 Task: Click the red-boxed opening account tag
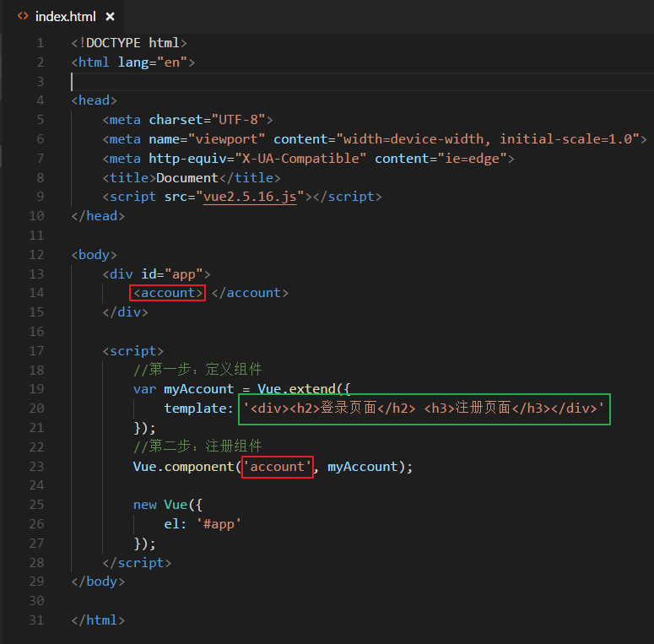pyautogui.click(x=168, y=293)
